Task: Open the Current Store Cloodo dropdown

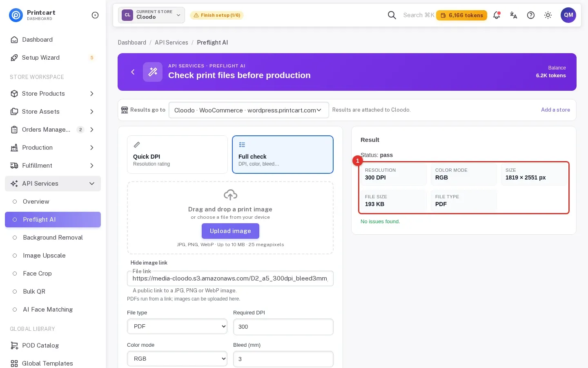Action: pos(151,15)
